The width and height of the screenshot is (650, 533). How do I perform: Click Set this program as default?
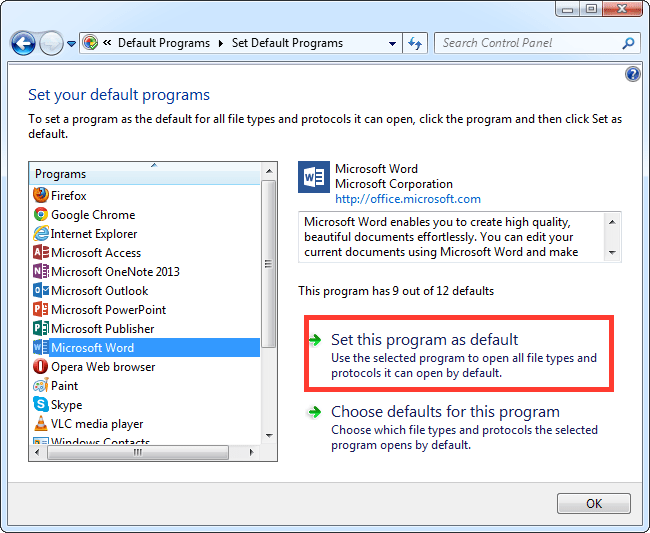pyautogui.click(x=424, y=339)
